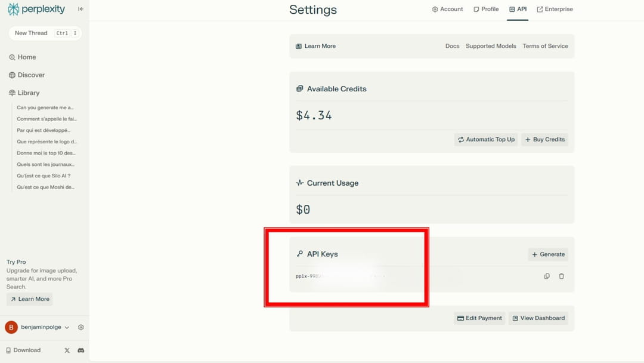
Task: Switch to the Account tab
Action: 447,9
